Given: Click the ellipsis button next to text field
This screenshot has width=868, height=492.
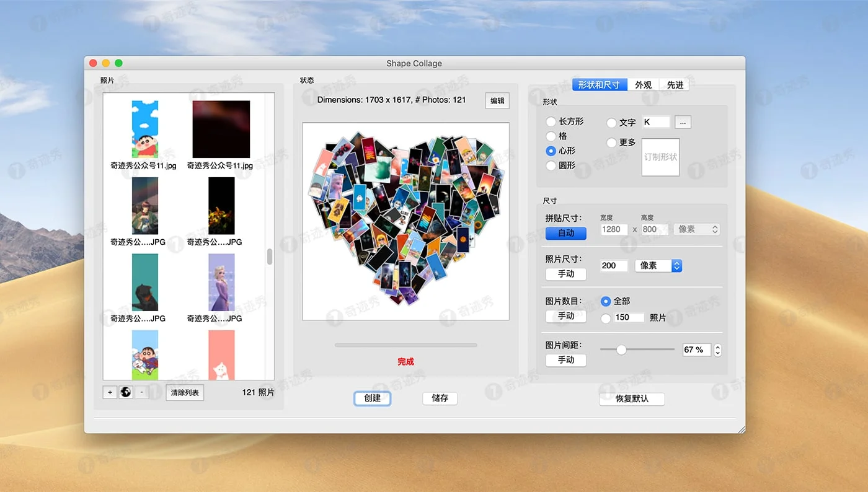Looking at the screenshot, I should point(683,122).
